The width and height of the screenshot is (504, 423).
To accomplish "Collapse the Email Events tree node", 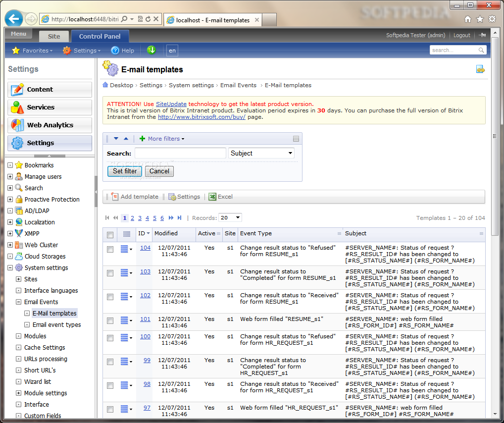I will point(19,302).
